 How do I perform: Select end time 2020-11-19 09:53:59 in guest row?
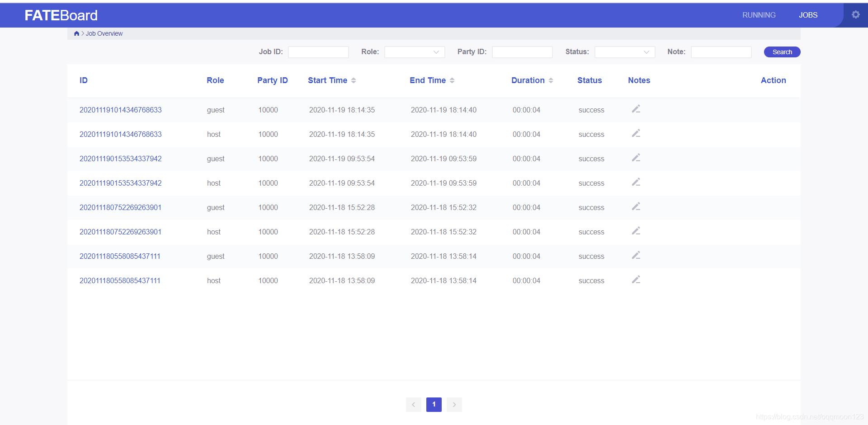(x=443, y=159)
